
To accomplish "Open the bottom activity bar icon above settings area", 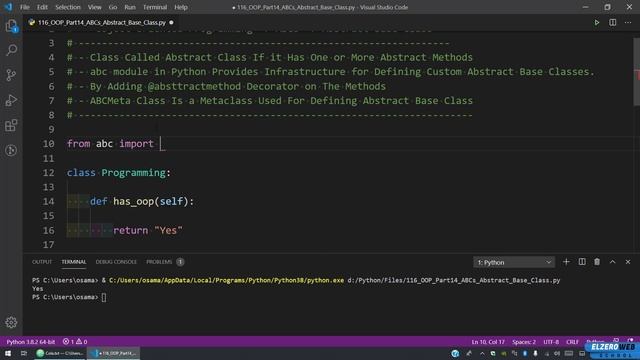I will pos(11,150).
